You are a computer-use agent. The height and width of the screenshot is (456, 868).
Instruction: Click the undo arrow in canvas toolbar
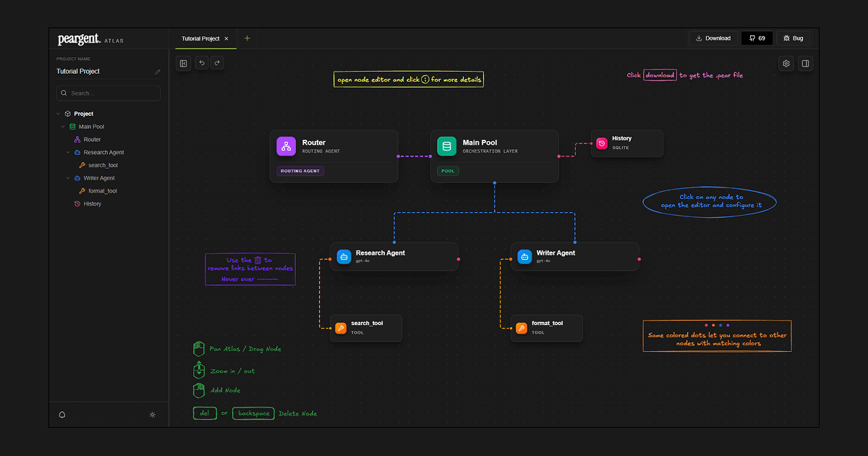(202, 64)
